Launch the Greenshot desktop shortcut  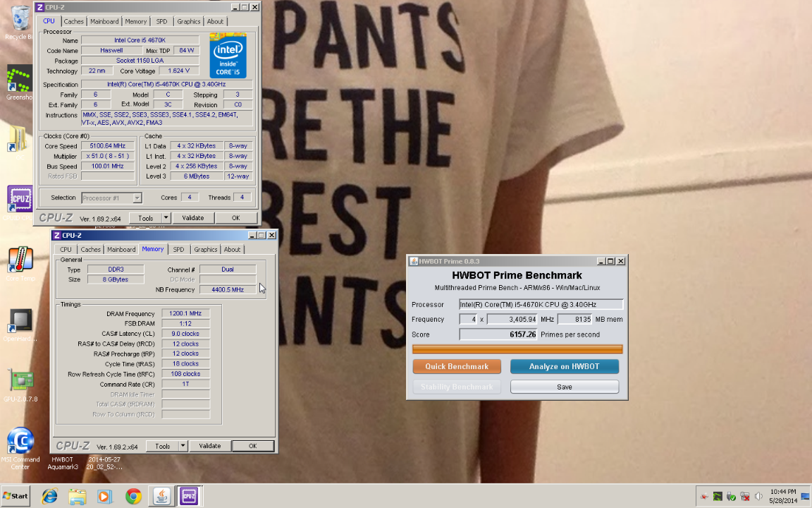coord(19,83)
